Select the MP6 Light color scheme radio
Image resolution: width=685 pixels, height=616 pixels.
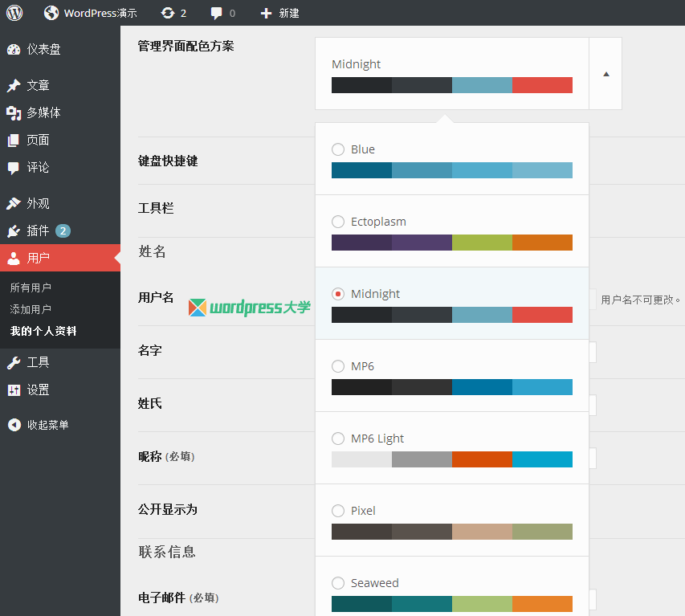tap(338, 439)
